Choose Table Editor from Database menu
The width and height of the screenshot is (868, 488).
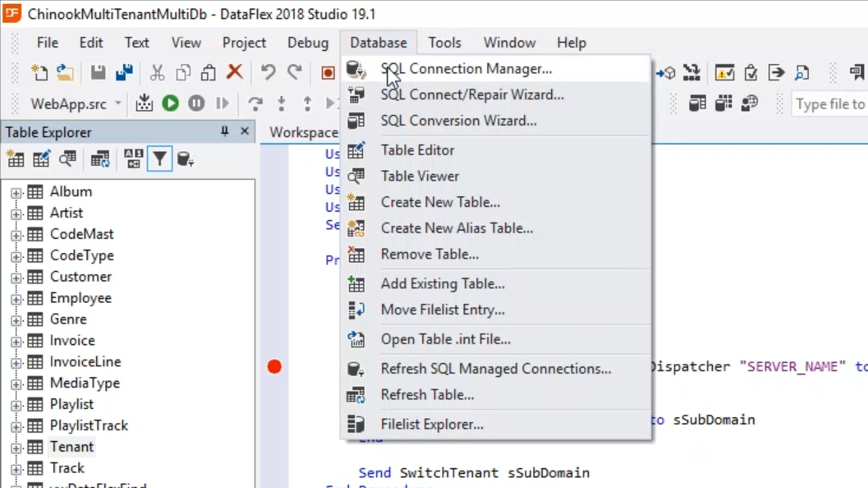[x=417, y=150]
